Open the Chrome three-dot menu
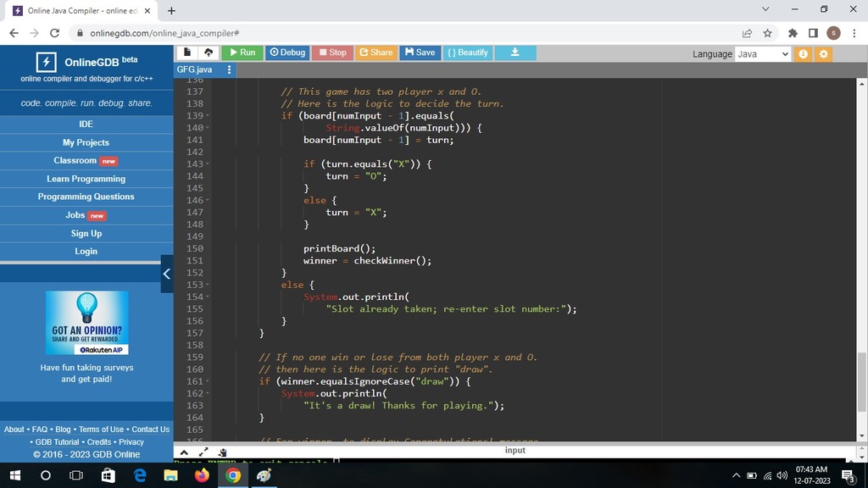This screenshot has width=868, height=488. [x=854, y=33]
